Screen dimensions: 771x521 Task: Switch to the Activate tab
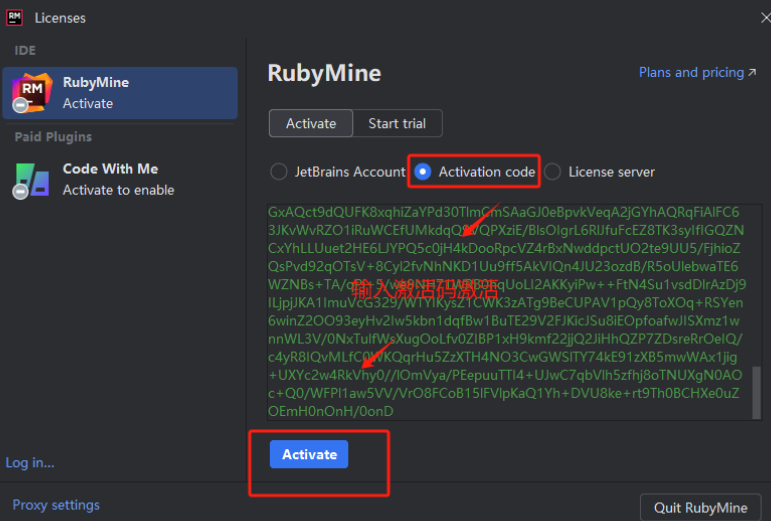coord(311,123)
